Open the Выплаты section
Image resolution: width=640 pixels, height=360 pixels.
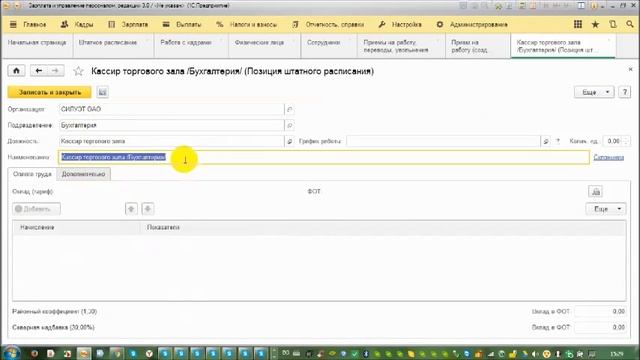(x=182, y=24)
